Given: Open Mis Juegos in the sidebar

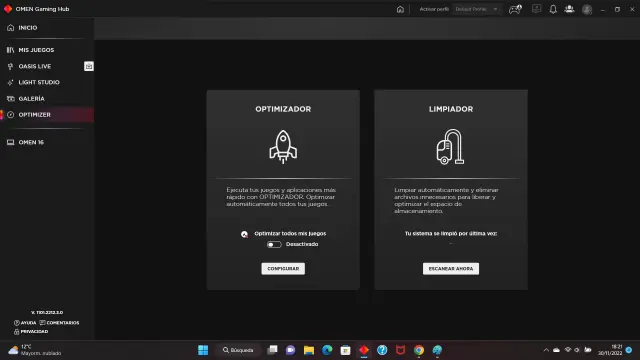Looking at the screenshot, I should (x=36, y=50).
